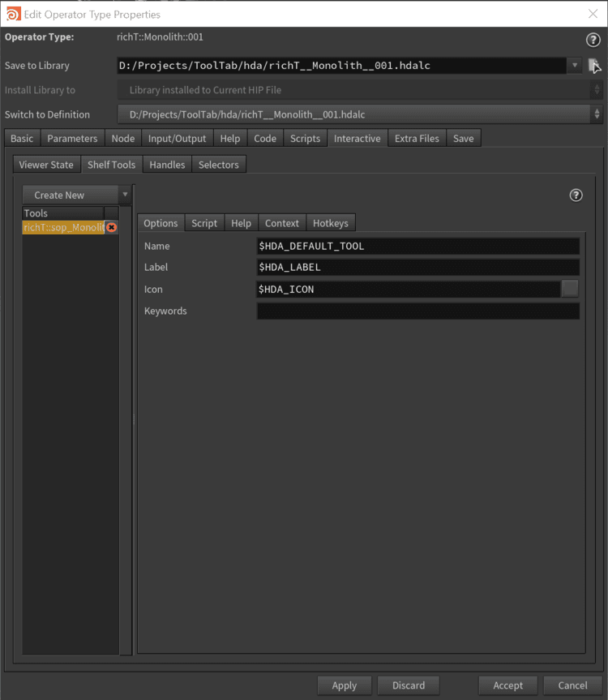
Task: Switch to the Basic tab
Action: point(22,139)
